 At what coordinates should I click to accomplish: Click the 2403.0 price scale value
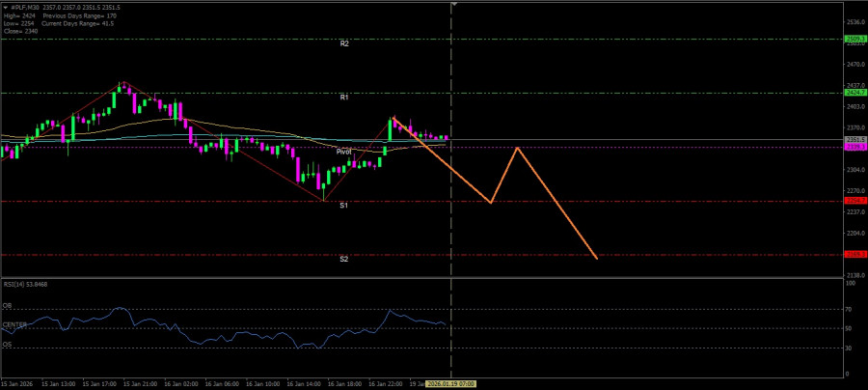pos(856,107)
